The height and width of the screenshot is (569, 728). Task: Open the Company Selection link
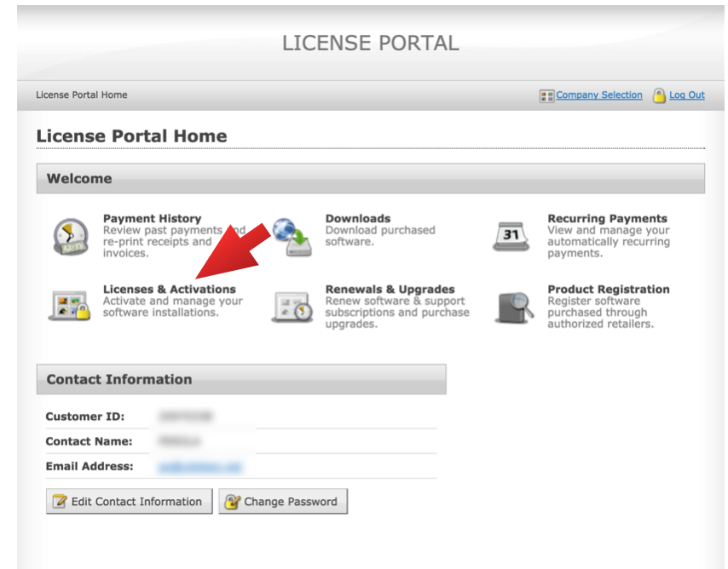pyautogui.click(x=599, y=95)
